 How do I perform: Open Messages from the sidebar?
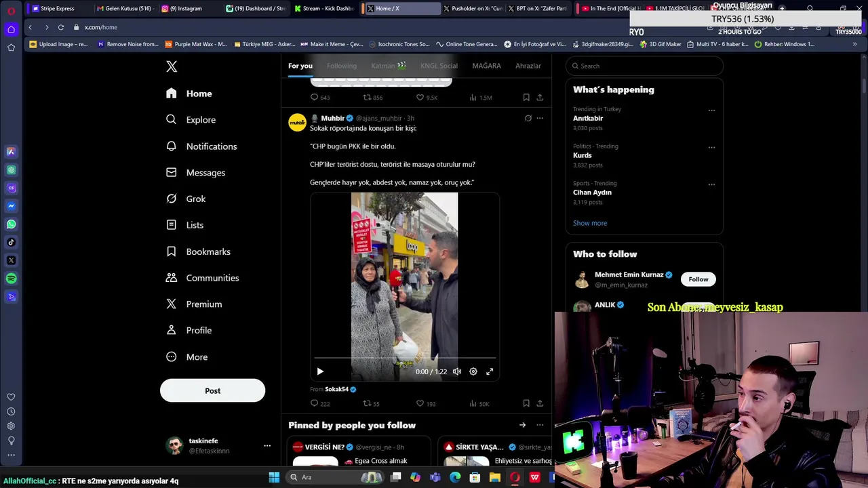pyautogui.click(x=195, y=173)
